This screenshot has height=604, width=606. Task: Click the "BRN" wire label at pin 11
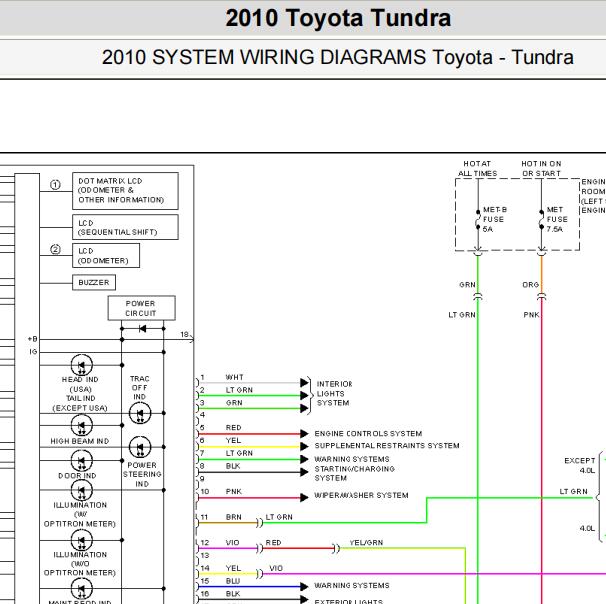pyautogui.click(x=234, y=517)
